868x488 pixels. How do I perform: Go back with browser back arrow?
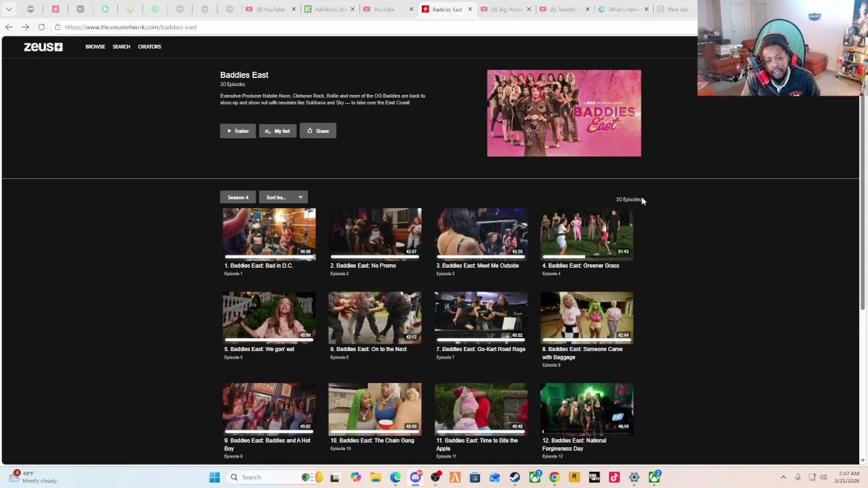9,27
